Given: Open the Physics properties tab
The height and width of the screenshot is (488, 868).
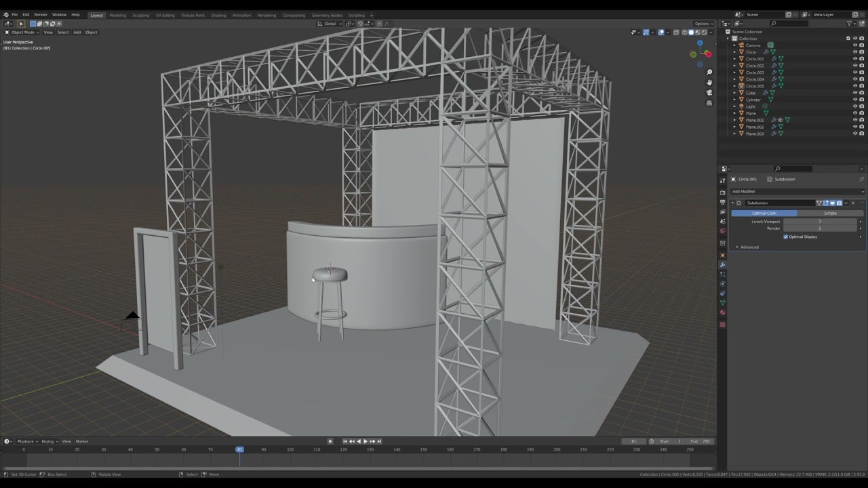Looking at the screenshot, I should pos(723,283).
